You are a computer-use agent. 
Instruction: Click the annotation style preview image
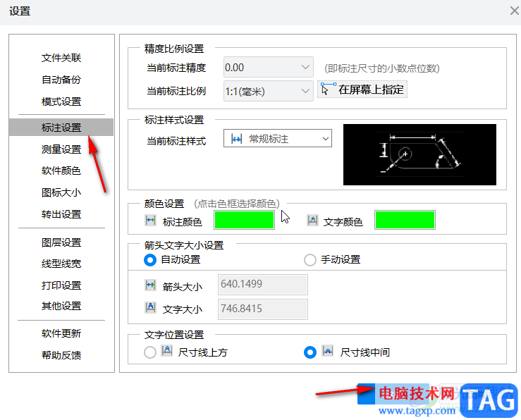pyautogui.click(x=419, y=154)
